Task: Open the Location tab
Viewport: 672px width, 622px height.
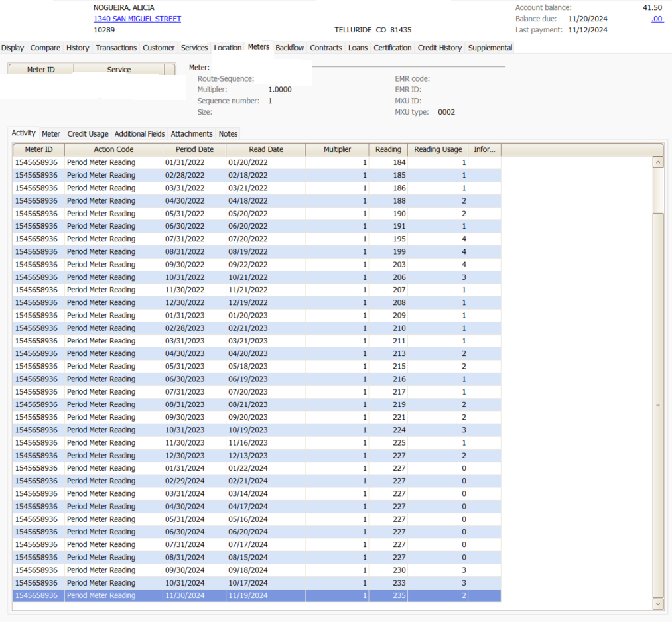Action: (228, 48)
